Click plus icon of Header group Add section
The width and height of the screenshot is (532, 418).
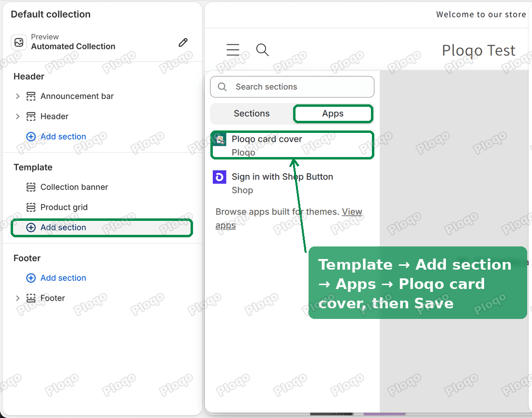point(31,137)
